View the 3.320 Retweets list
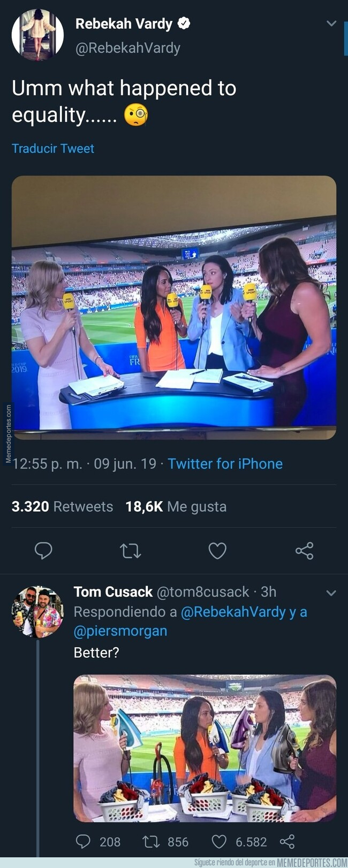Screen dimensions: 348x868 click(62, 506)
